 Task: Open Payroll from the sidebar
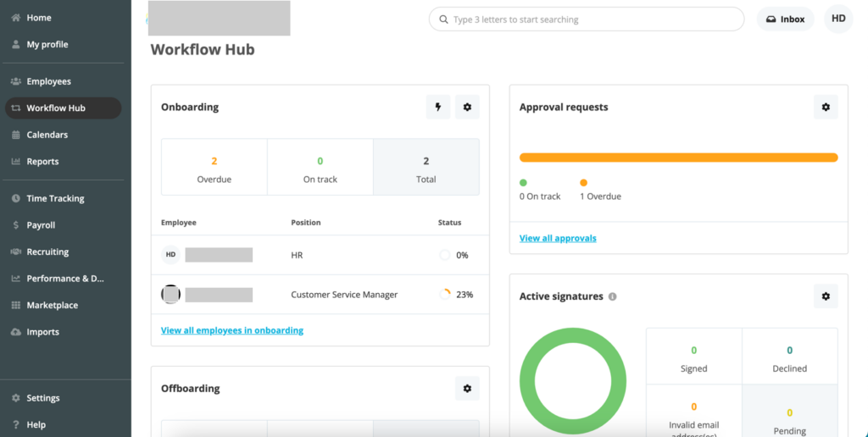click(x=41, y=225)
